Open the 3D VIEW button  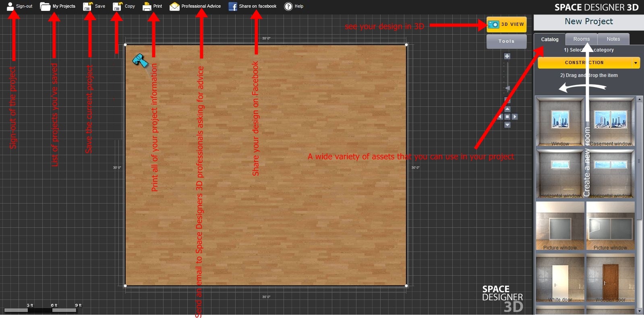coord(507,24)
